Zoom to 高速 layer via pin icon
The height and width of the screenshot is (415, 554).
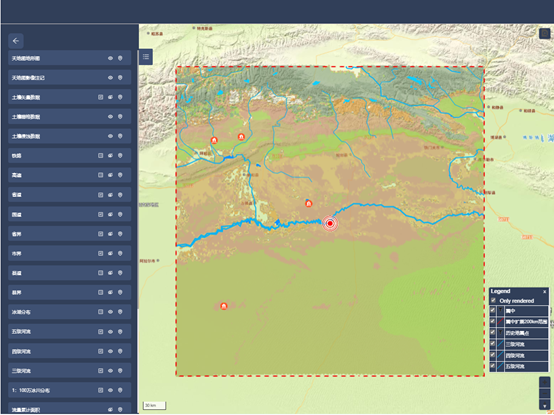pyautogui.click(x=120, y=175)
